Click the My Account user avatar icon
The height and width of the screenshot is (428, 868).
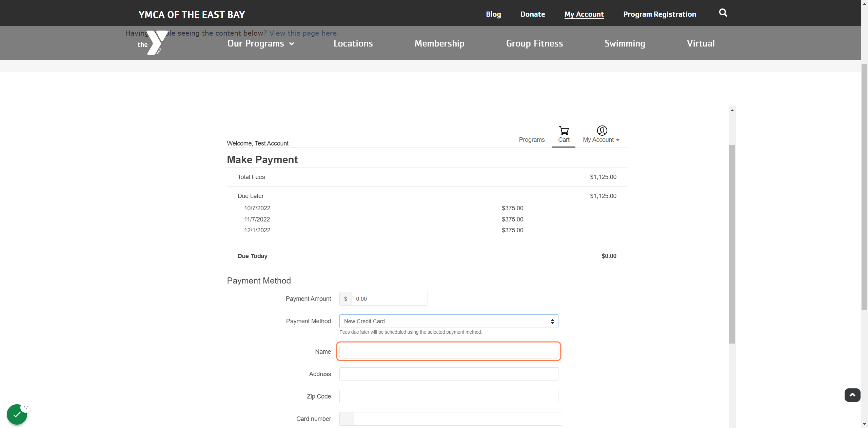tap(602, 131)
